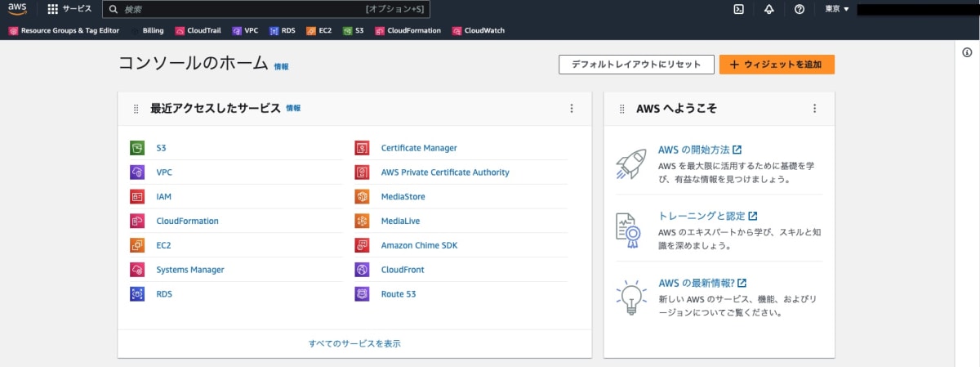980x367 pixels.
Task: Click the search magnifier icon
Action: pos(114,9)
